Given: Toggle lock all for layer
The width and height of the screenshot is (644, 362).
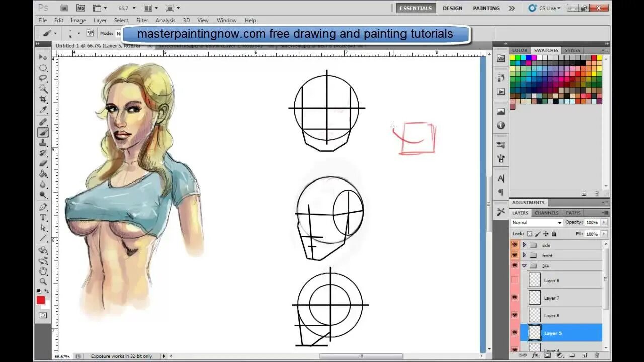Looking at the screenshot, I should click(554, 234).
